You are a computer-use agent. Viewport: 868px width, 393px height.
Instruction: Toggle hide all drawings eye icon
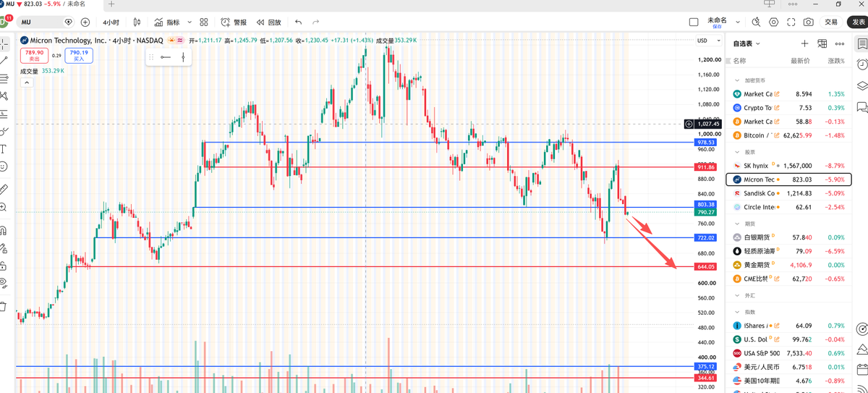pos(4,283)
